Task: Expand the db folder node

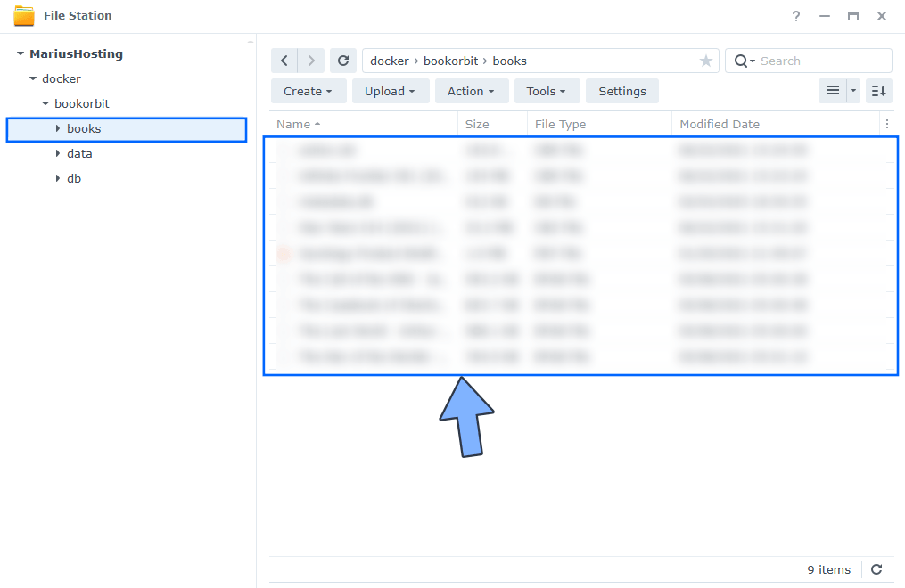Action: click(58, 178)
